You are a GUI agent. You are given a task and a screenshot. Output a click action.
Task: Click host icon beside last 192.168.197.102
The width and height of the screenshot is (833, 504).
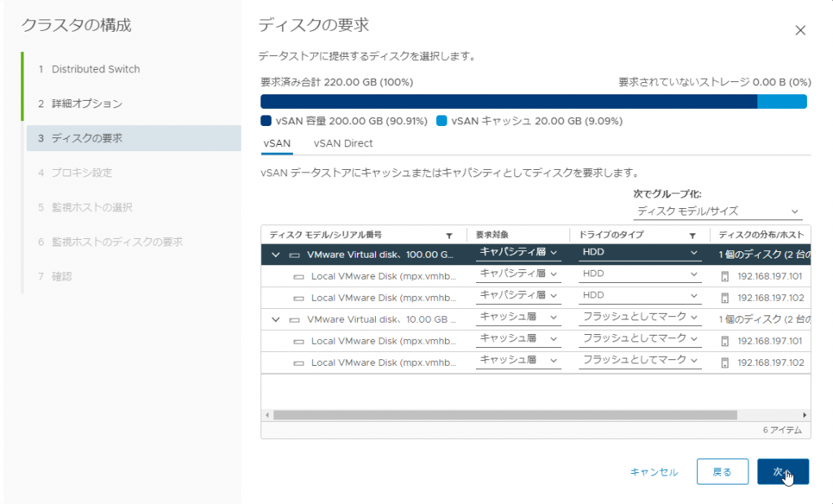coord(725,363)
